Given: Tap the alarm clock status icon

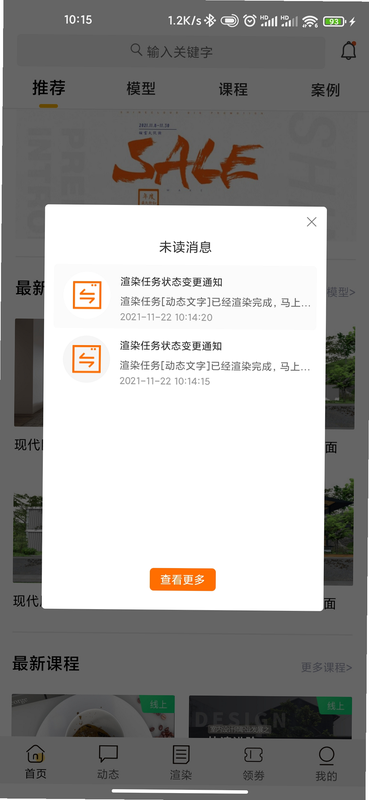Looking at the screenshot, I should coord(250,20).
